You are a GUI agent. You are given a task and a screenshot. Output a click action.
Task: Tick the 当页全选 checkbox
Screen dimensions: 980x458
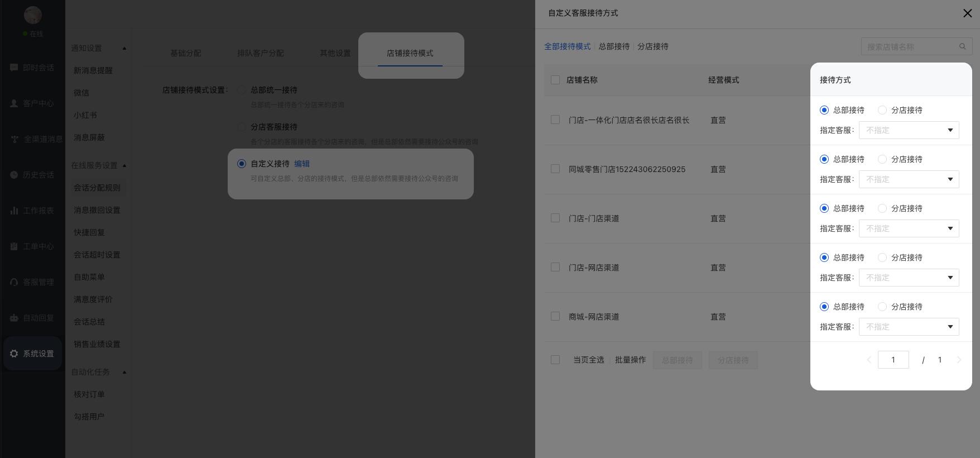point(555,360)
